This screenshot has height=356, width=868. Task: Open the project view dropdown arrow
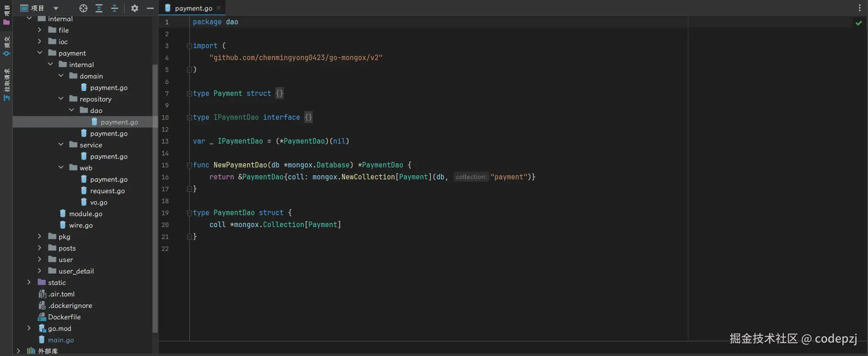tap(55, 8)
